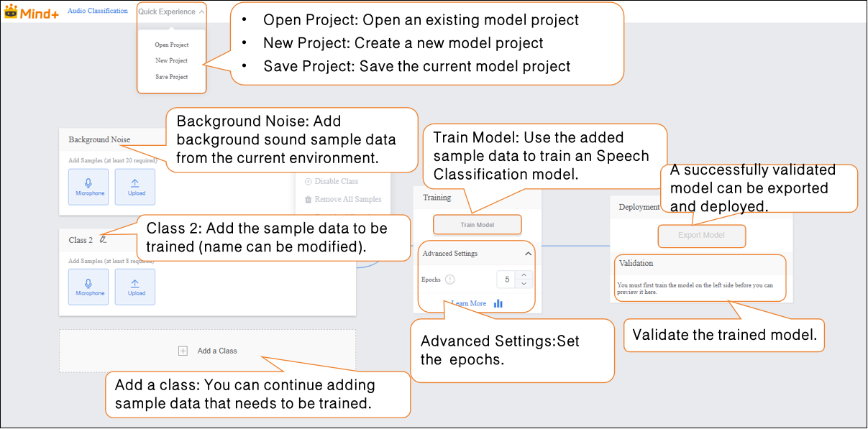The height and width of the screenshot is (429, 868).
Task: Click the Epochs info icon
Action: point(450,280)
